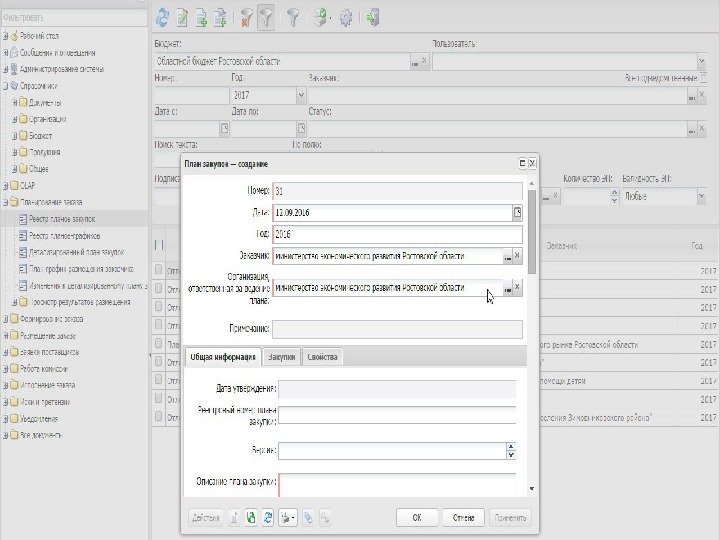
Task: Click the OK button
Action: click(x=417, y=518)
